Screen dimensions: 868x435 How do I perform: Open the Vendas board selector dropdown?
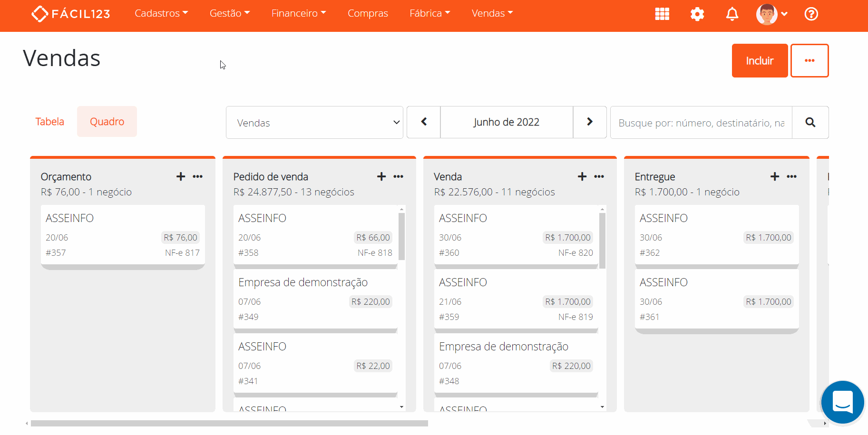(314, 122)
